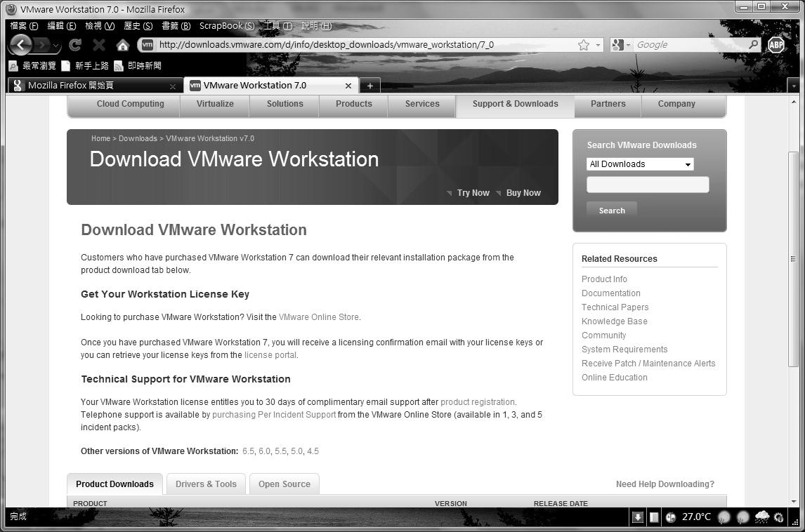This screenshot has height=532, width=805.
Task: Open the System Requirements link
Action: pos(624,350)
